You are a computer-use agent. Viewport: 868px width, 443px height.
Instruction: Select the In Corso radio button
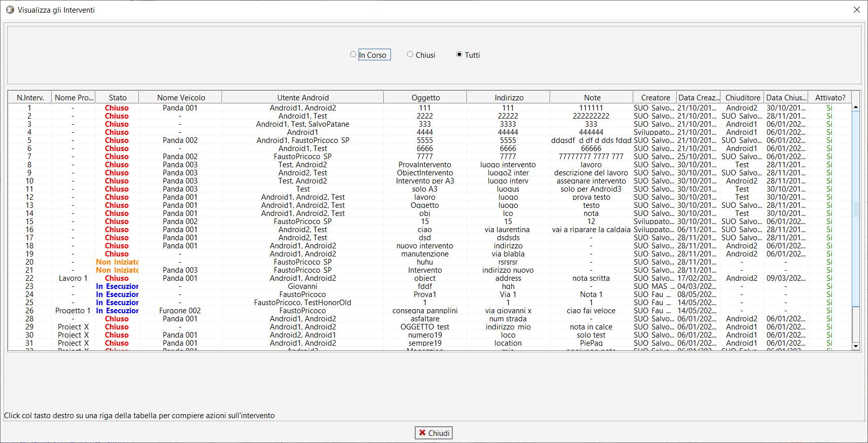[x=353, y=54]
